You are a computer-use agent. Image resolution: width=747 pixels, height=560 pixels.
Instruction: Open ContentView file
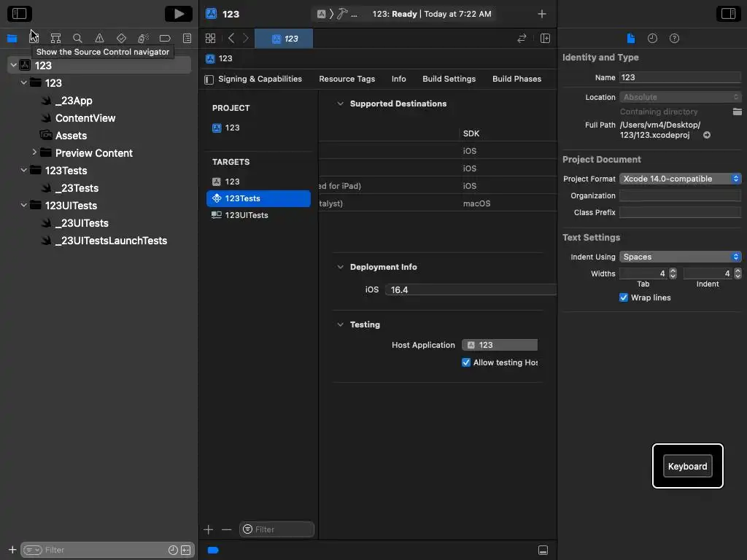click(85, 118)
